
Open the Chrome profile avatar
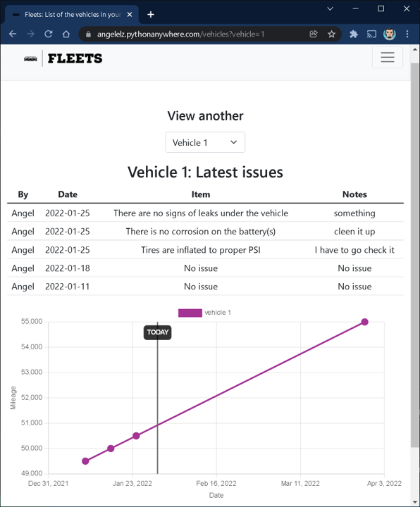(x=390, y=34)
